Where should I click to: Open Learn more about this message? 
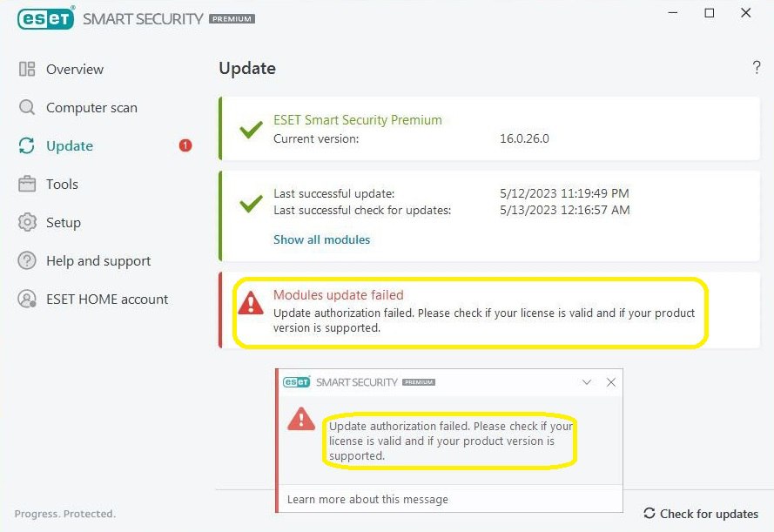click(367, 500)
